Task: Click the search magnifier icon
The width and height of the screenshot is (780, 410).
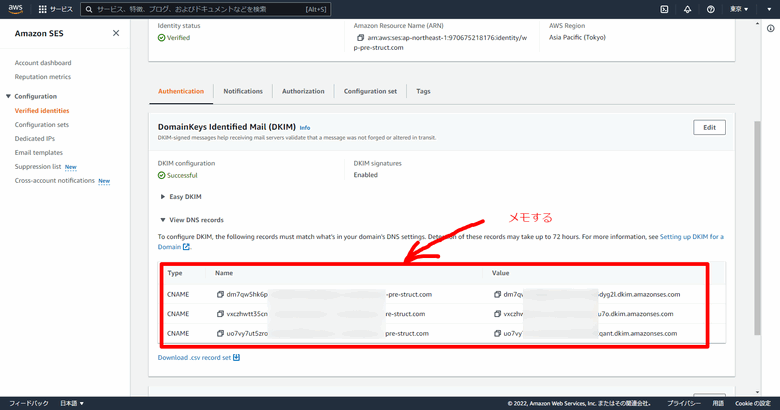Action: click(89, 9)
